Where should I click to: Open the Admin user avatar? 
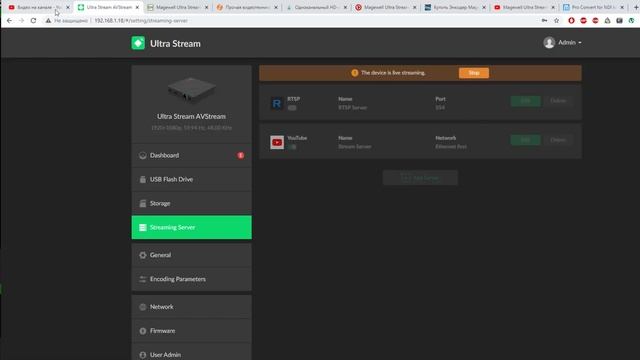(x=549, y=42)
